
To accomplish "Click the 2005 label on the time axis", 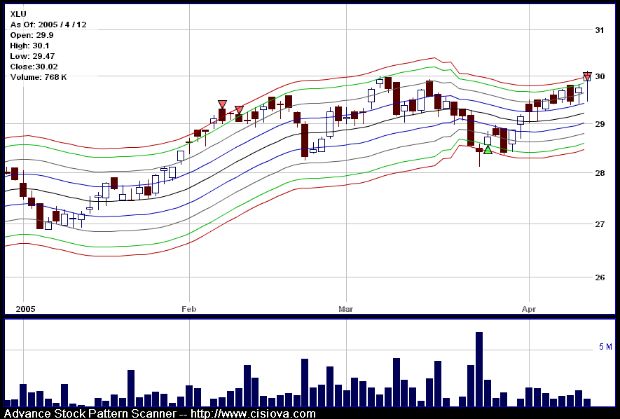I will [x=25, y=309].
